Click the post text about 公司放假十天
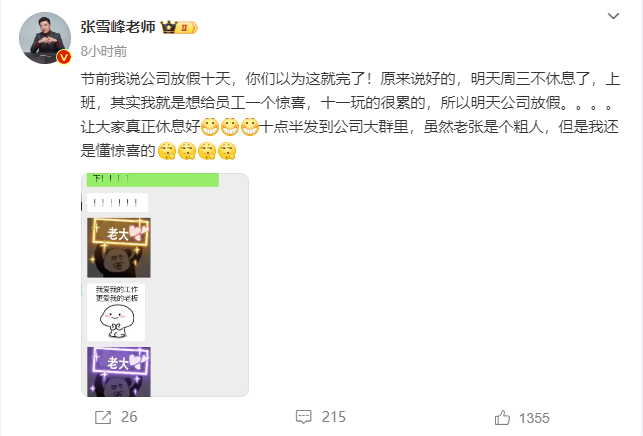The image size is (643, 436). click(350, 114)
